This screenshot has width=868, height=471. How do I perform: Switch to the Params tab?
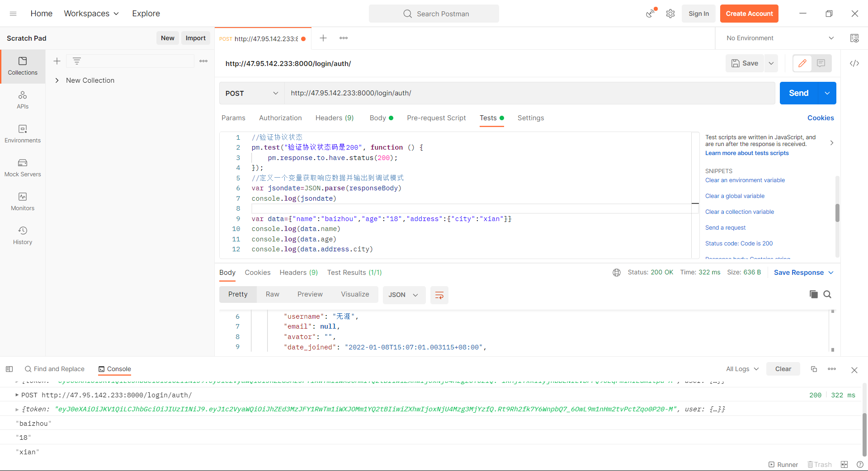pyautogui.click(x=233, y=118)
